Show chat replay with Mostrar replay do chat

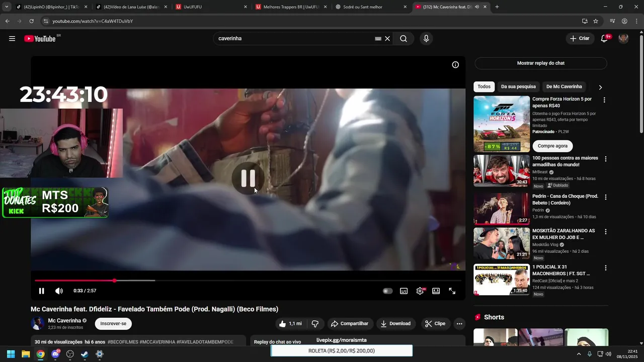coord(541,63)
